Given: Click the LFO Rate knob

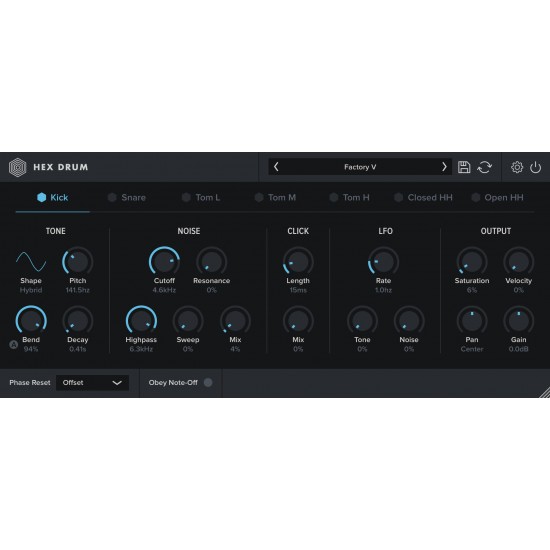Looking at the screenshot, I should (383, 262).
